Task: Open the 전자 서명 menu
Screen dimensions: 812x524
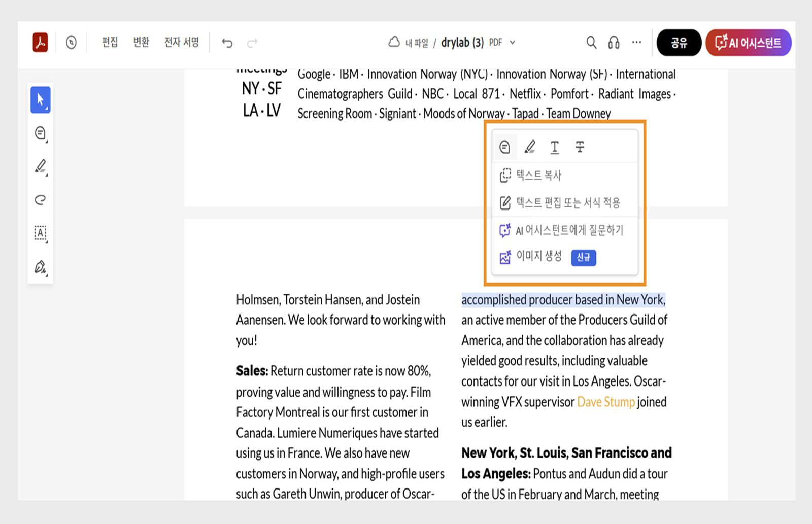Action: coord(181,42)
